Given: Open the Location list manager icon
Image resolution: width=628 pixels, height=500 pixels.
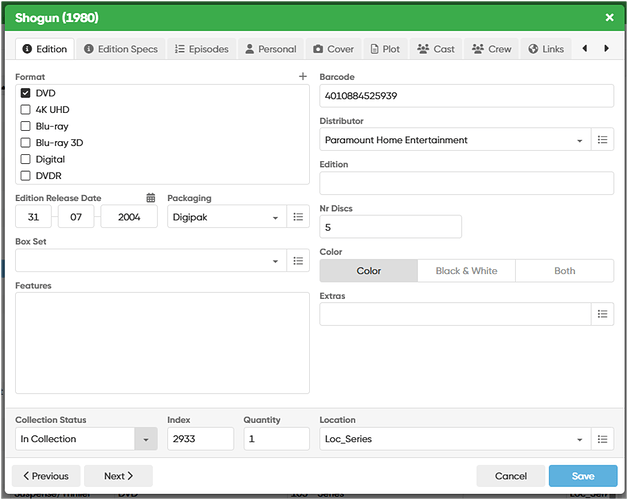Looking at the screenshot, I should click(602, 438).
